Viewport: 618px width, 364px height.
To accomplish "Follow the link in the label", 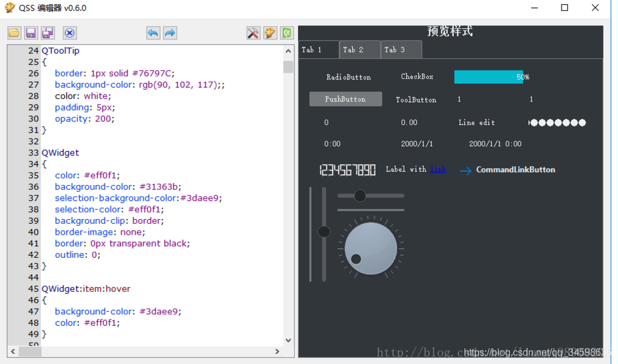I will click(x=438, y=169).
